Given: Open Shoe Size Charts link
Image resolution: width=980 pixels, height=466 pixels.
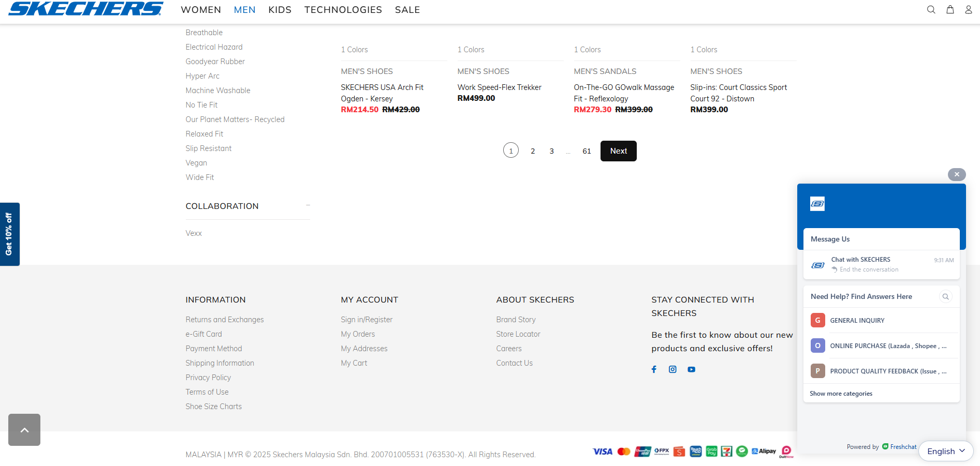Looking at the screenshot, I should coord(214,407).
